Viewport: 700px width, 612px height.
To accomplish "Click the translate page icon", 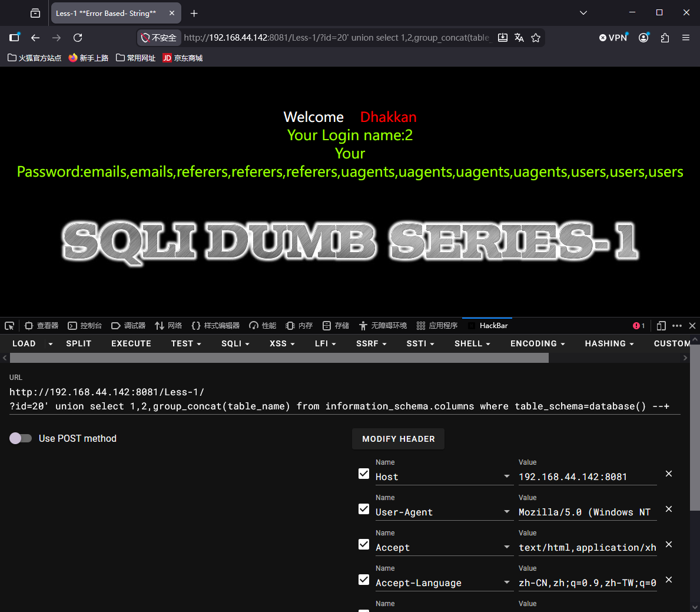I will pyautogui.click(x=519, y=38).
